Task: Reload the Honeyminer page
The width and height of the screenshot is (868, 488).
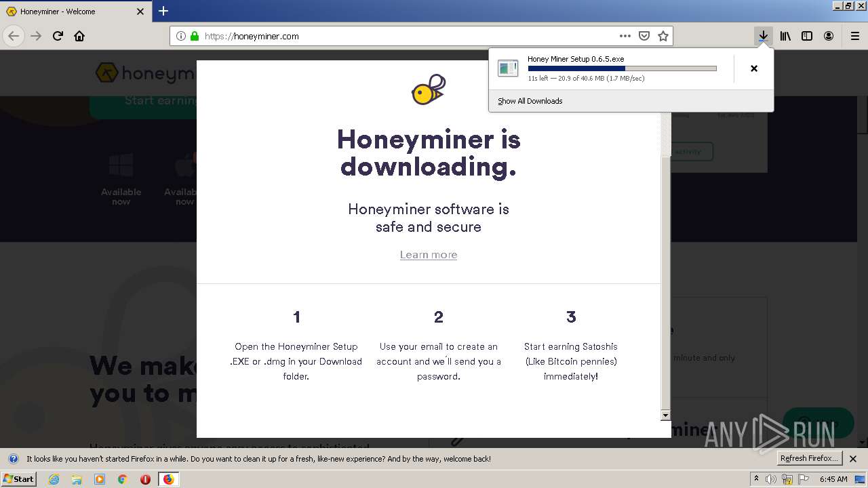Action: [x=58, y=36]
